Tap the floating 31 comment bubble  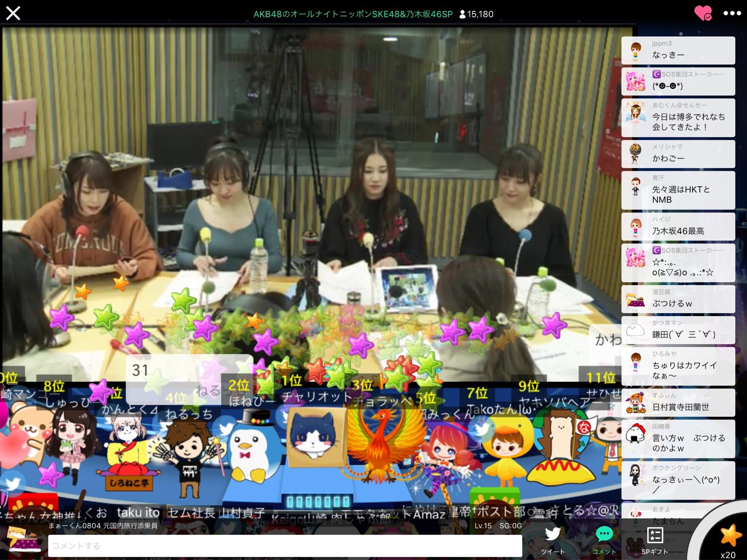tap(189, 379)
